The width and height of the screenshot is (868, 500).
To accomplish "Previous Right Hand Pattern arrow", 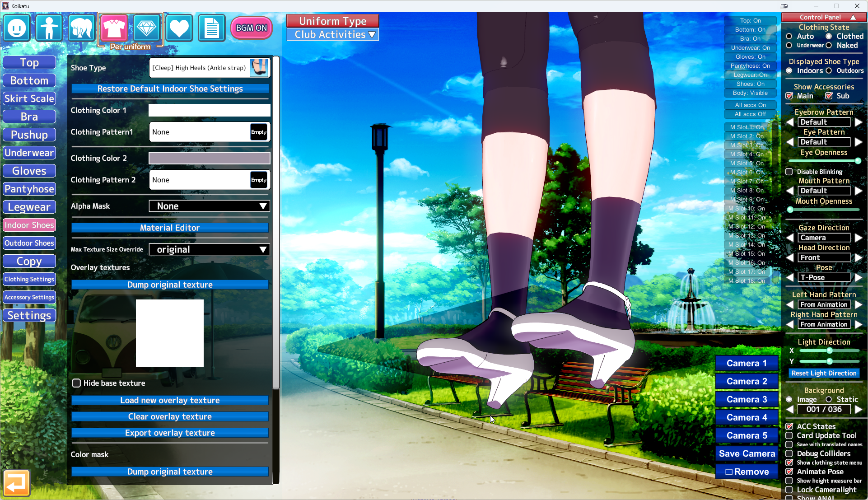I will [x=790, y=324].
